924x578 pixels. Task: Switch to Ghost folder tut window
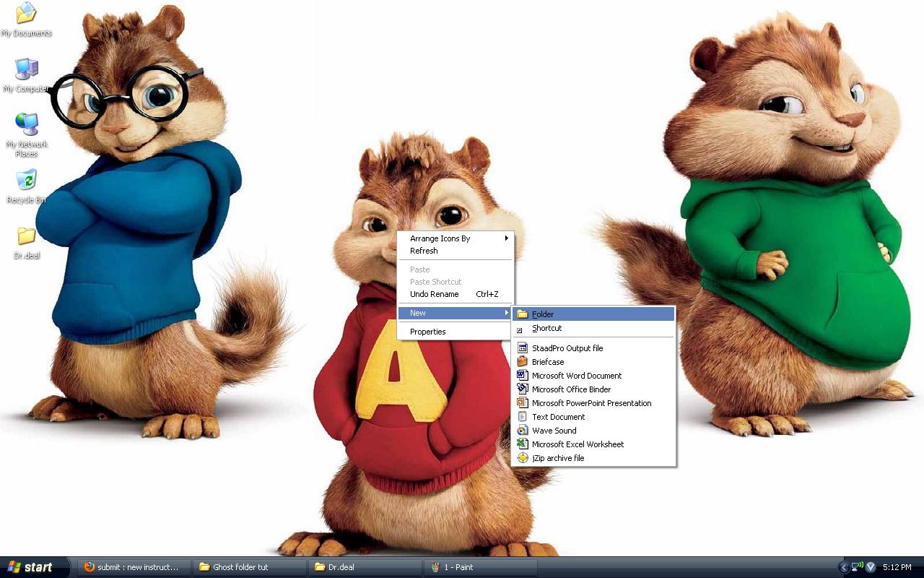click(249, 567)
